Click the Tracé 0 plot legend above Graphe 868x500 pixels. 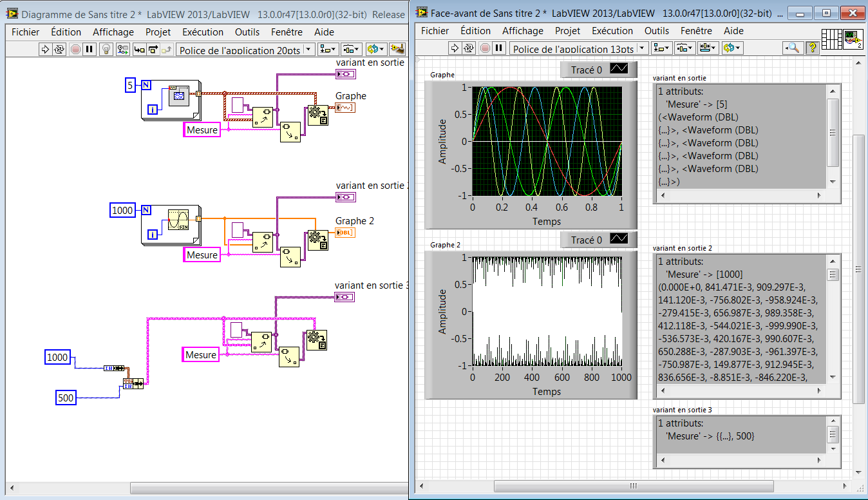598,69
